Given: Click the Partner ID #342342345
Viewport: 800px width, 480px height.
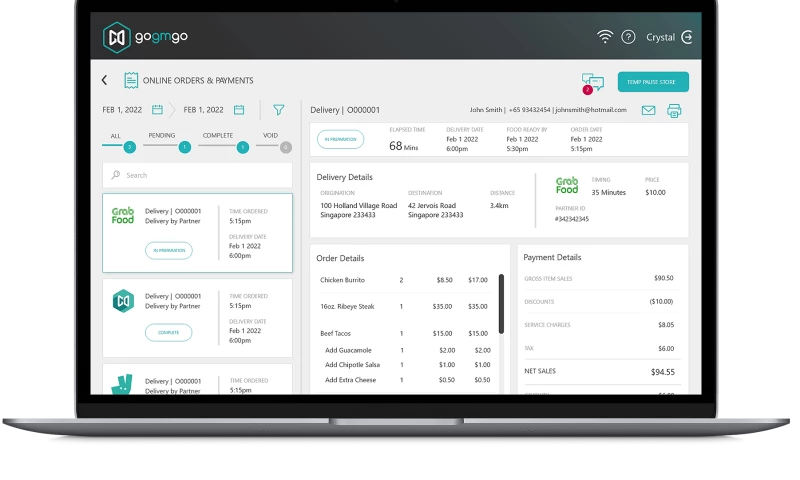Looking at the screenshot, I should coord(572,219).
